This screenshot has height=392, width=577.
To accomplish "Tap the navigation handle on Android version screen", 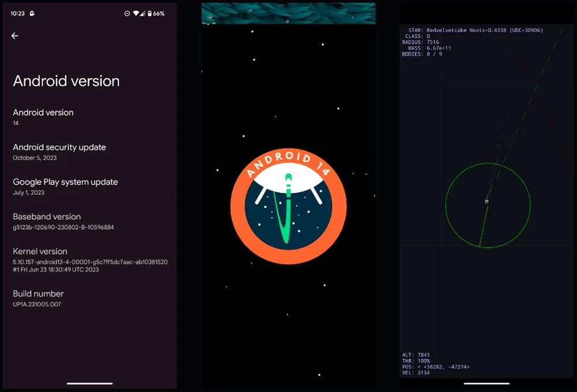I will point(90,383).
